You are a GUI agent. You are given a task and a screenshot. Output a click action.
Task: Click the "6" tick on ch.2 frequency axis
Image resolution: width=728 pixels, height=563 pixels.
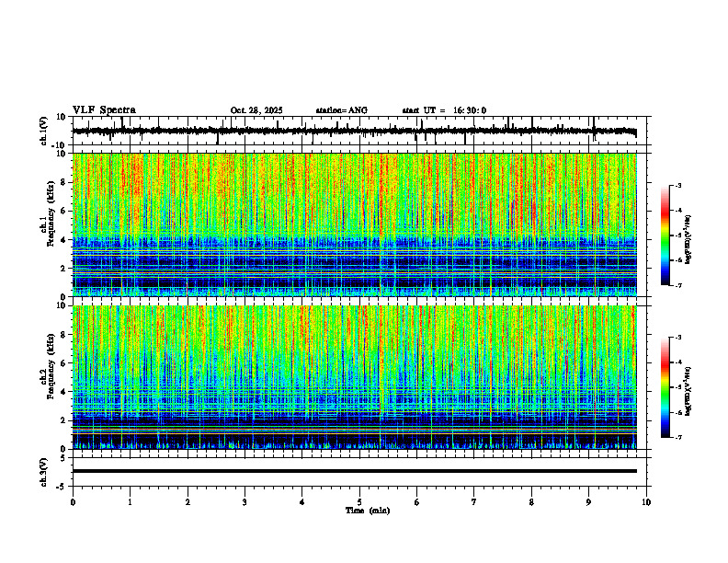coord(64,363)
